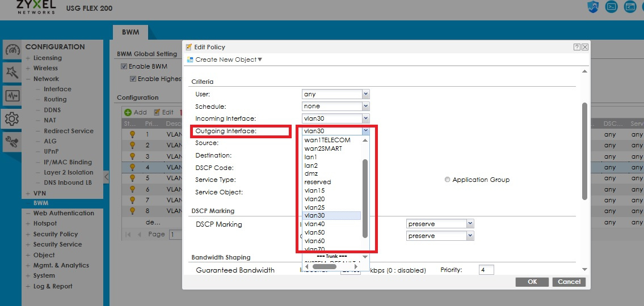Toggle the status bulb of policy row 6
The image size is (644, 306).
[132, 189]
